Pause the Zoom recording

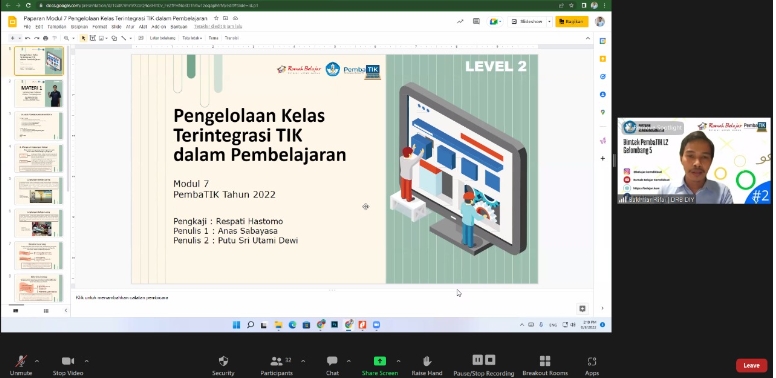[478, 360]
